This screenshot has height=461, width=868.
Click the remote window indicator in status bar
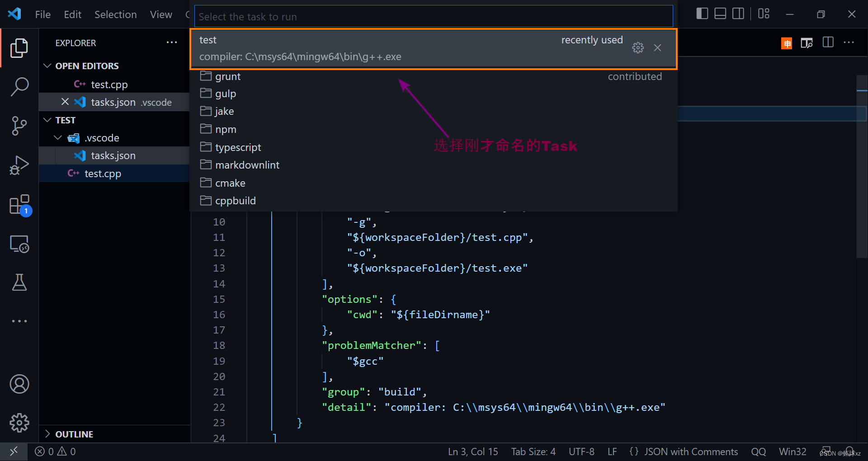[x=14, y=452]
